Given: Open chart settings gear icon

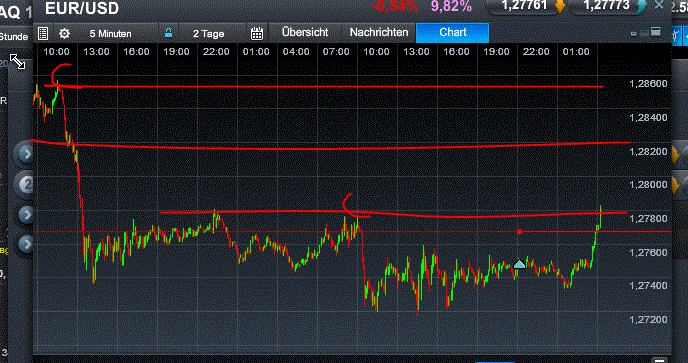Looking at the screenshot, I should pyautogui.click(x=64, y=34).
